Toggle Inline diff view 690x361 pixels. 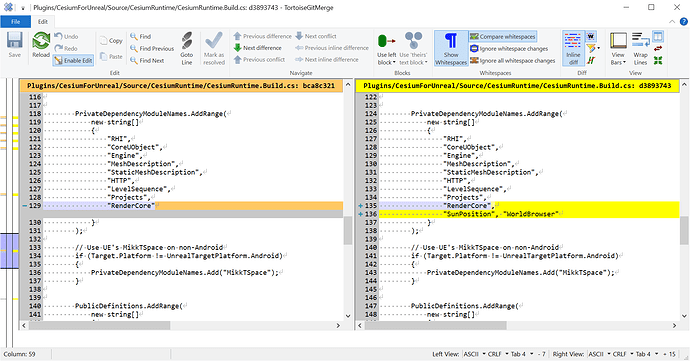coord(573,48)
